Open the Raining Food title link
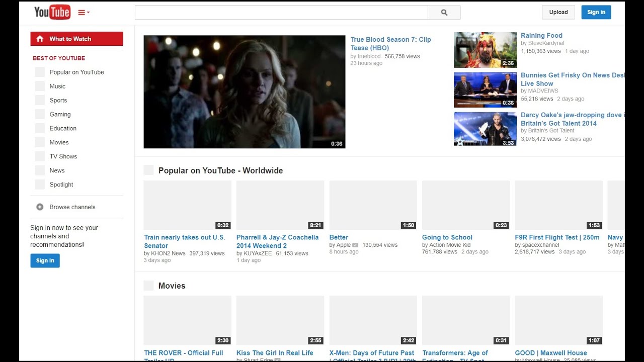 tap(541, 35)
